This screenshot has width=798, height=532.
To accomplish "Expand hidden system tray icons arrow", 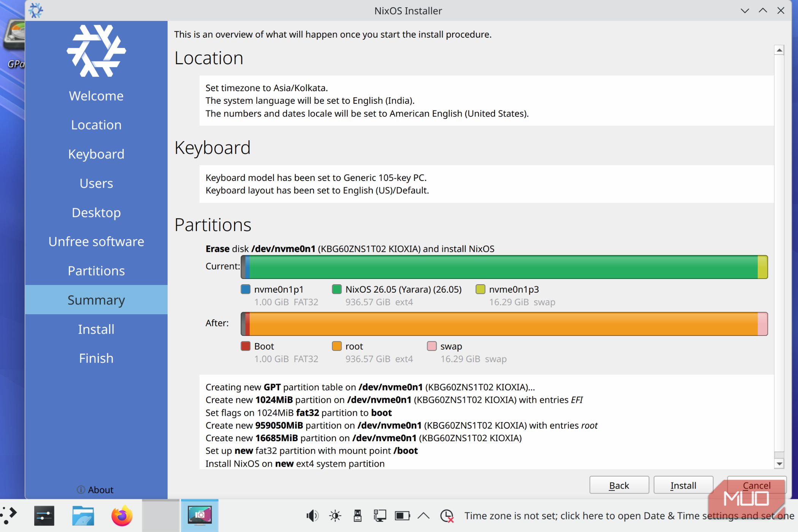I will (x=423, y=516).
